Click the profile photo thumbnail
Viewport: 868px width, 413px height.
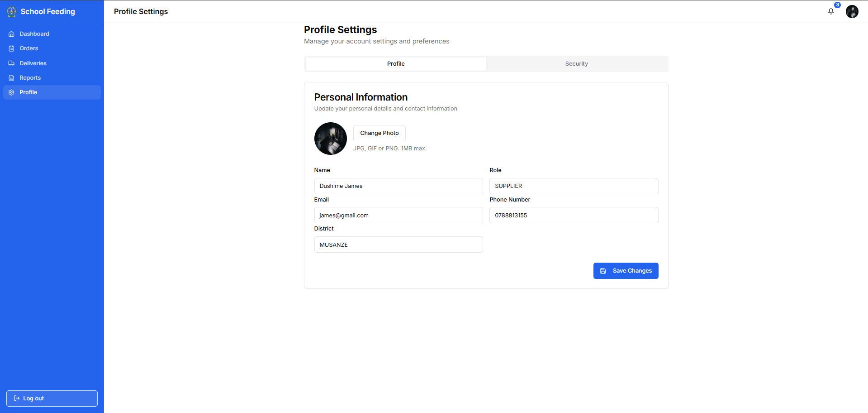coord(331,139)
